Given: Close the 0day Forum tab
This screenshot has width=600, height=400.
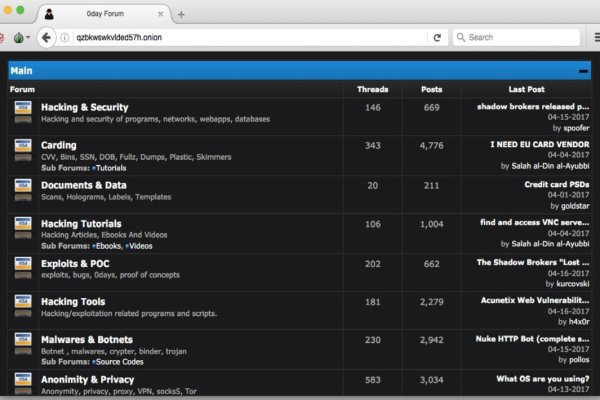Looking at the screenshot, I should 161,14.
